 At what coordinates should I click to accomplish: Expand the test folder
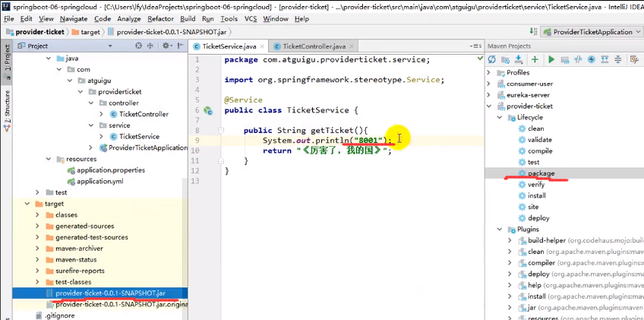[x=38, y=192]
